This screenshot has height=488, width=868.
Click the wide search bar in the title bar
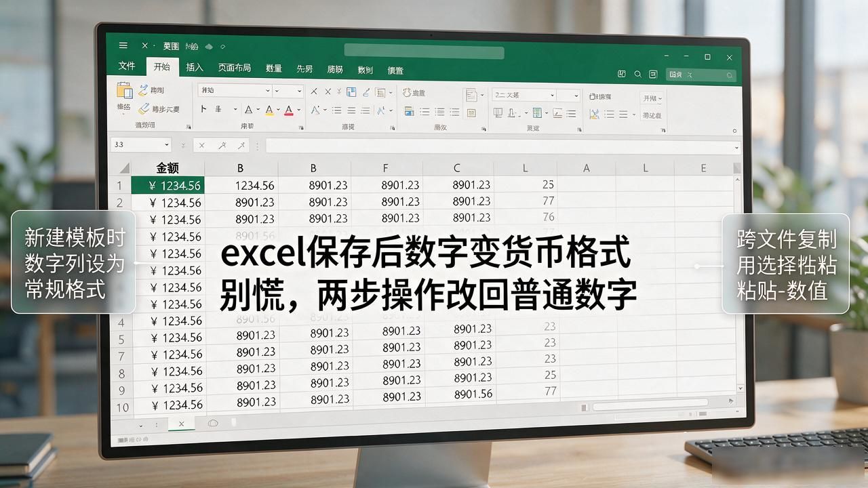point(424,52)
